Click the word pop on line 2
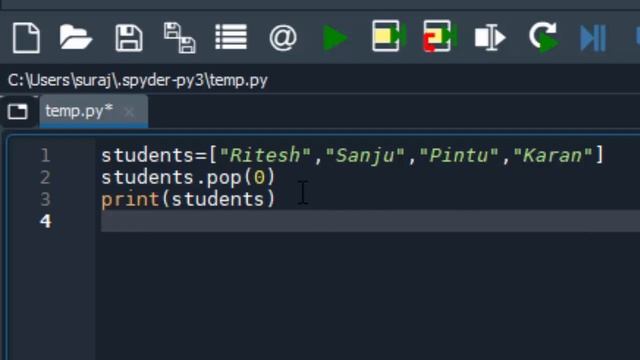Screen dimensions: 640x360 [224, 178]
